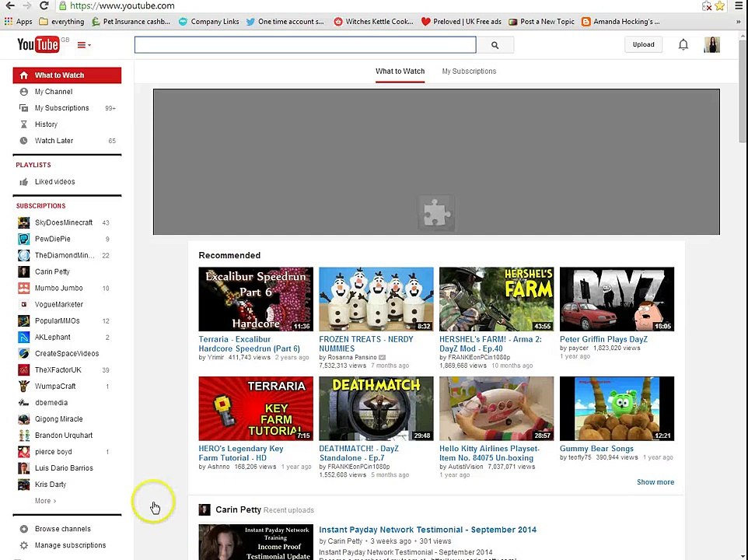The width and height of the screenshot is (748, 560).
Task: Open My Channel in sidebar
Action: pyautogui.click(x=67, y=92)
